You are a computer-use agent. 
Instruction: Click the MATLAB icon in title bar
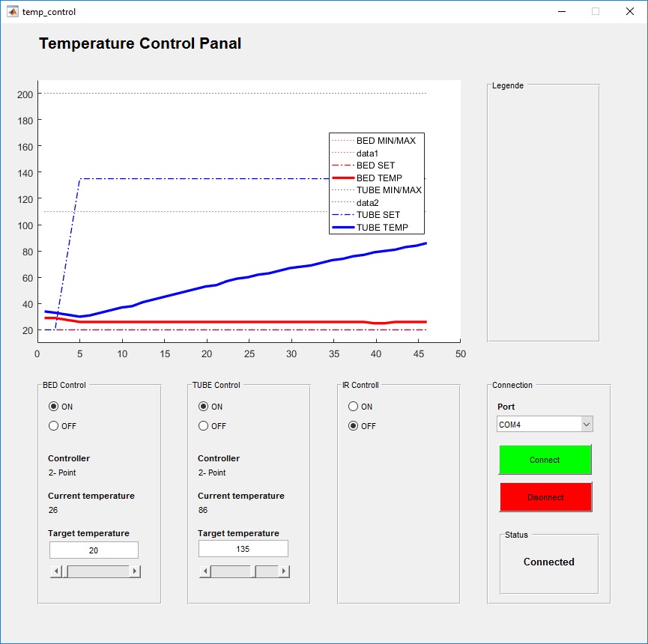(12, 12)
